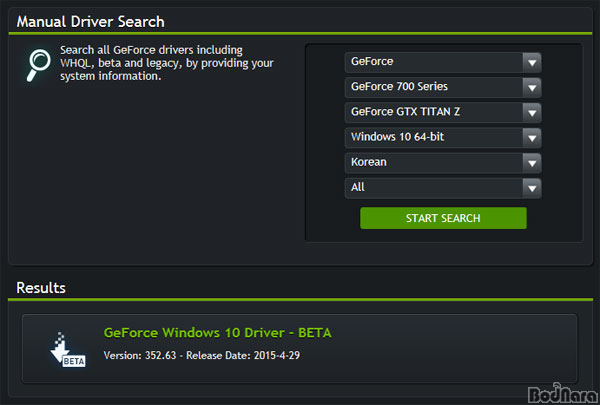Click the magnifying glass search icon
The width and height of the screenshot is (600, 405).
coord(39,65)
